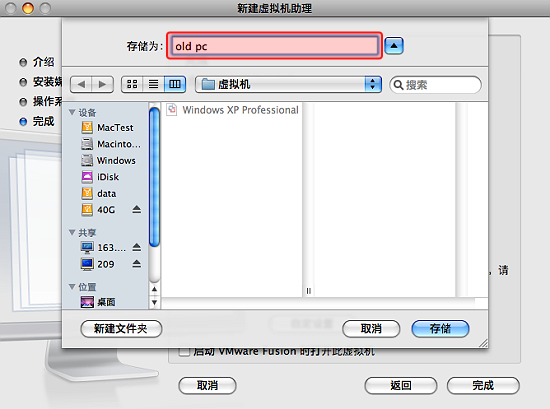550x409 pixels.
Task: Click the 存储 save button
Action: pyautogui.click(x=440, y=329)
